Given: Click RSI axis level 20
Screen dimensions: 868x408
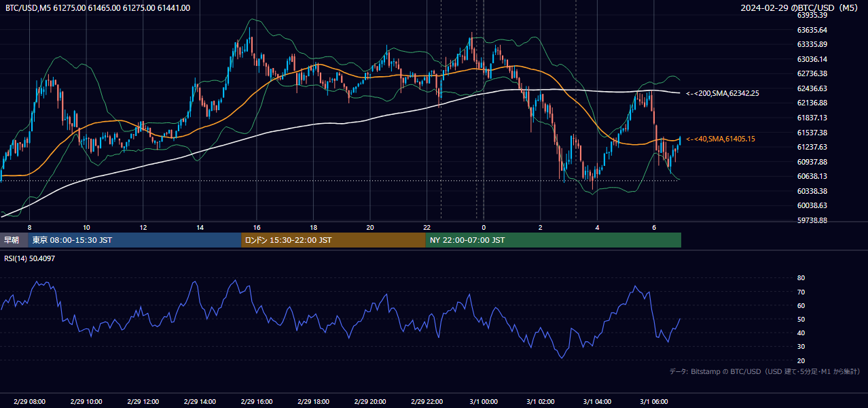Looking at the screenshot, I should click(801, 360).
